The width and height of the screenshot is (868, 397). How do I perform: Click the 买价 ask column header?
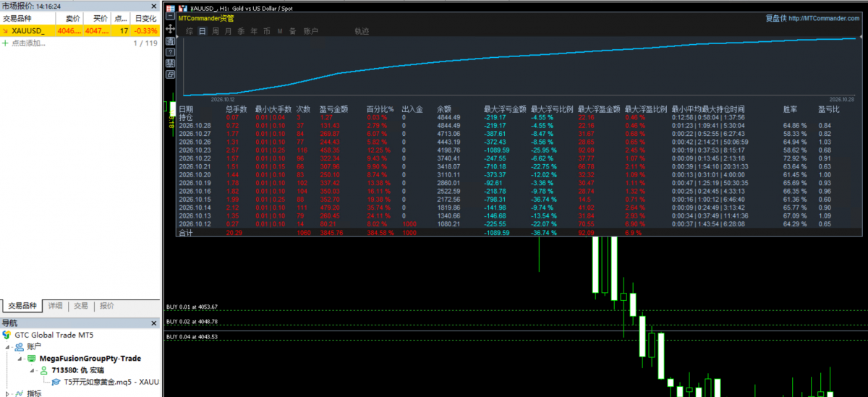click(x=98, y=17)
